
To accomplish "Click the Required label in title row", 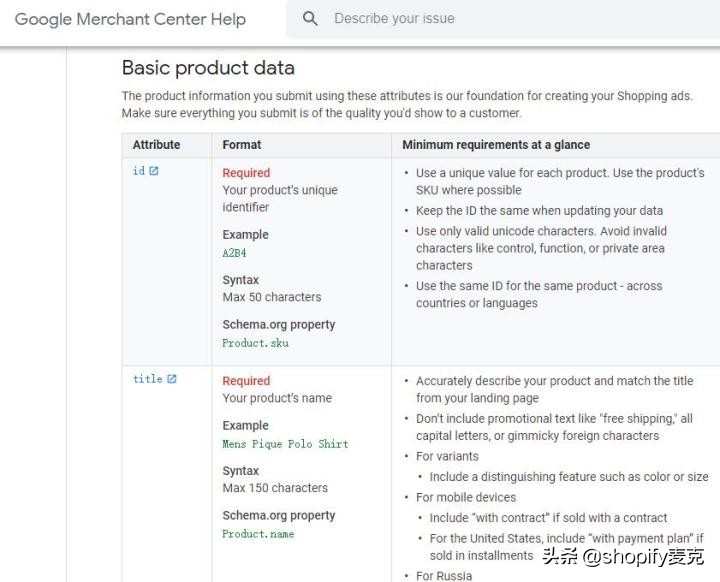I will [246, 381].
